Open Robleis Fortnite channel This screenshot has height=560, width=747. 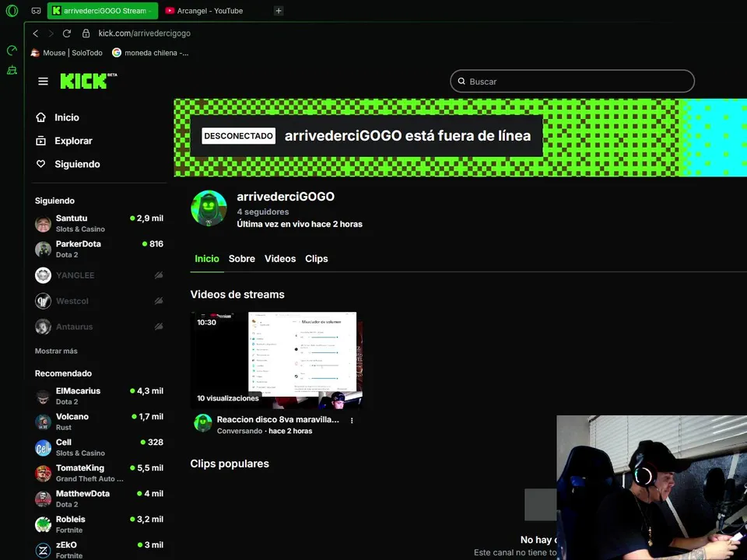(x=99, y=525)
